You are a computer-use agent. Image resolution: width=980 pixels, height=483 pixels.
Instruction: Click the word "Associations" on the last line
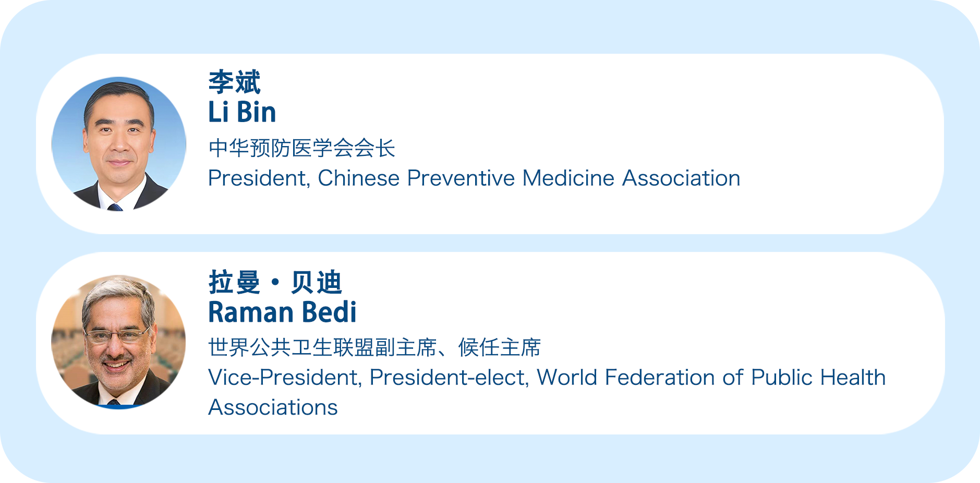pyautogui.click(x=273, y=407)
